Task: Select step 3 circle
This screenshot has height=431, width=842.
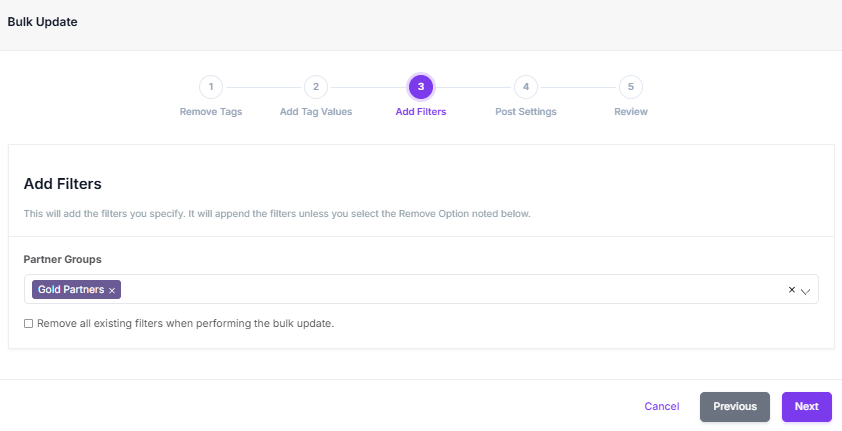Action: (421, 87)
